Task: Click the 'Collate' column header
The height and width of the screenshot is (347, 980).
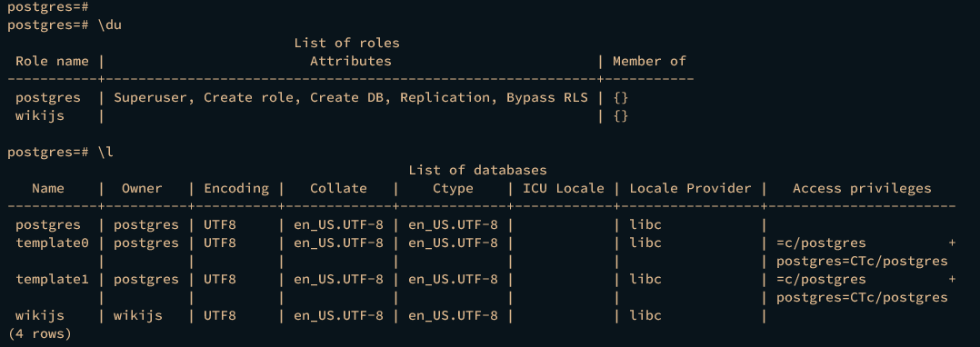Action: coord(339,188)
